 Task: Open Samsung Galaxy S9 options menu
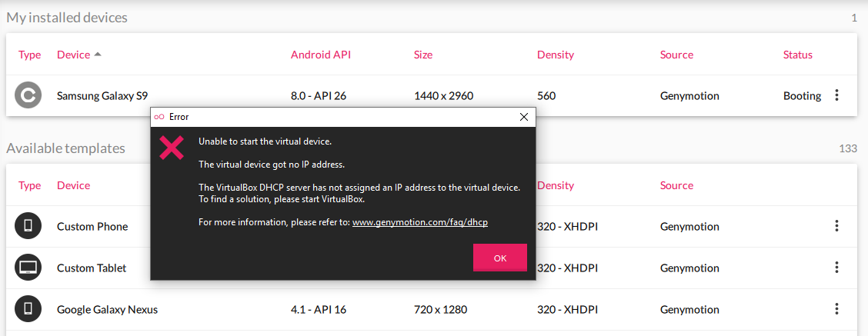click(837, 96)
